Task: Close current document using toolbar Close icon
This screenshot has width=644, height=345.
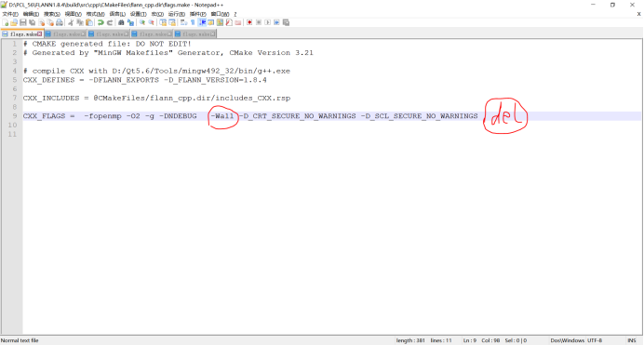Action: (41, 22)
